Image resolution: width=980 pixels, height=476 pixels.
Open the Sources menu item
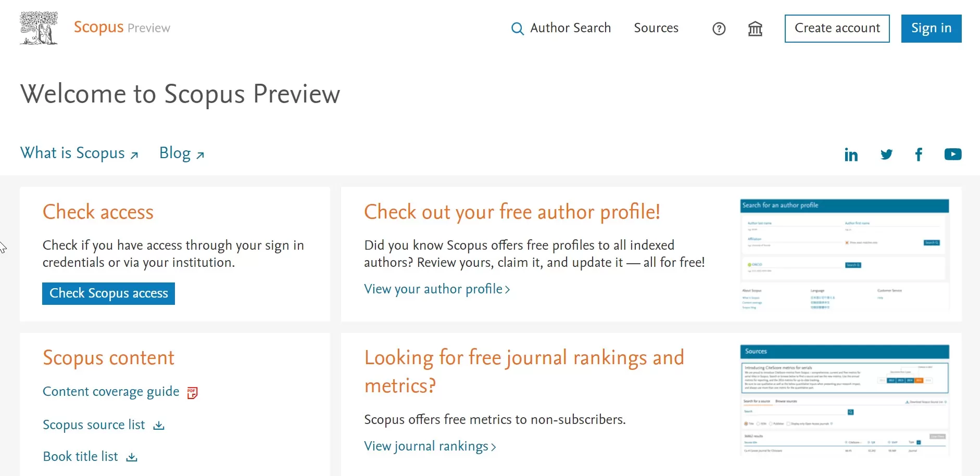[656, 28]
